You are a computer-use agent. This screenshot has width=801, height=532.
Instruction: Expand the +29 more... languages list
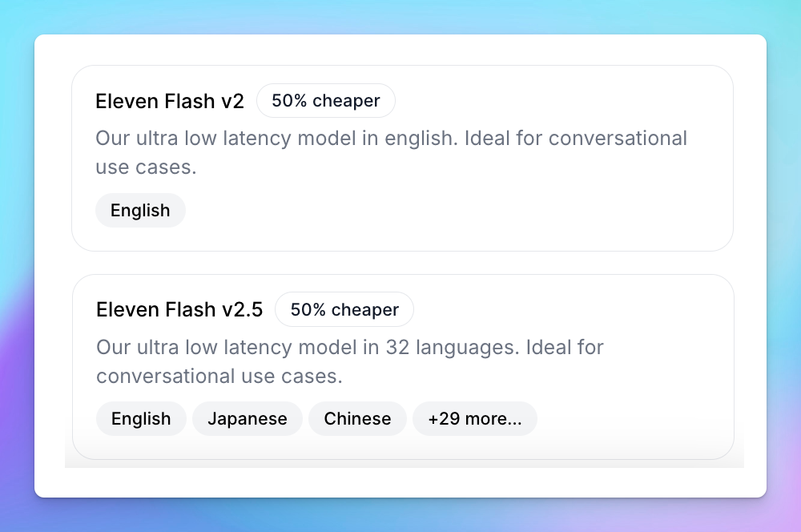tap(474, 419)
